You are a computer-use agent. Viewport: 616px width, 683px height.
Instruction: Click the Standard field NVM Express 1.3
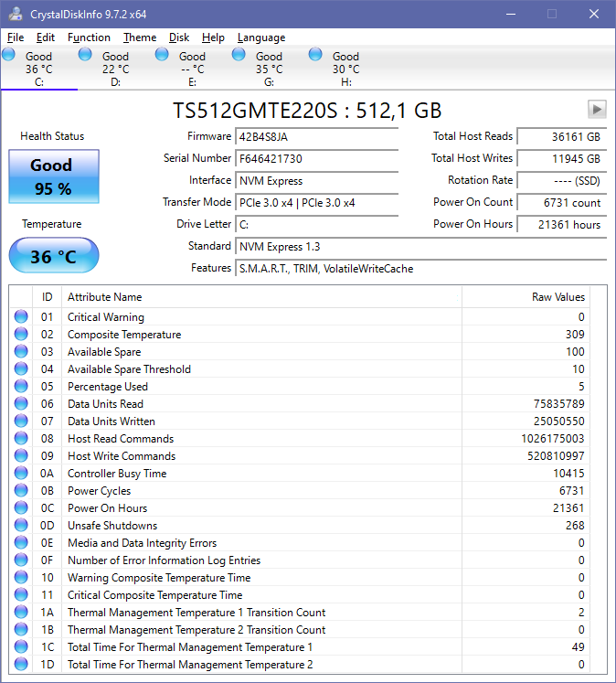420,247
